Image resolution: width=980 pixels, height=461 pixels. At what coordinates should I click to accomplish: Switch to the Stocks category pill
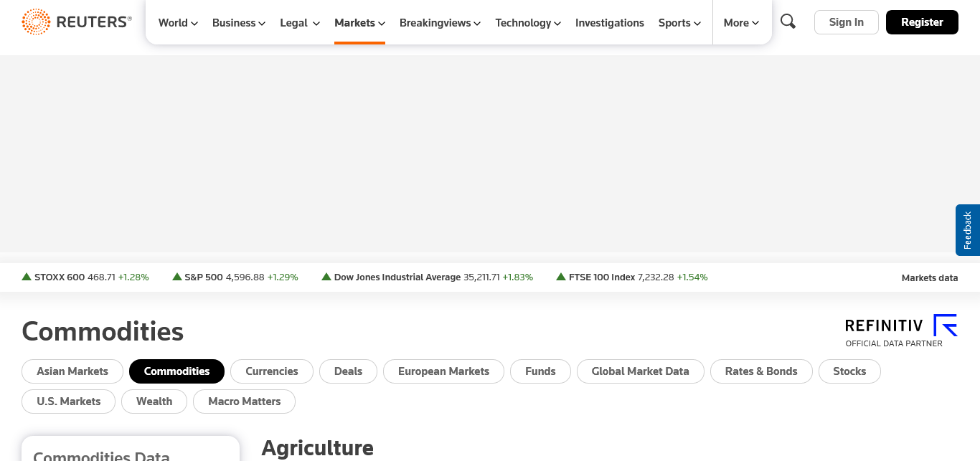(849, 371)
